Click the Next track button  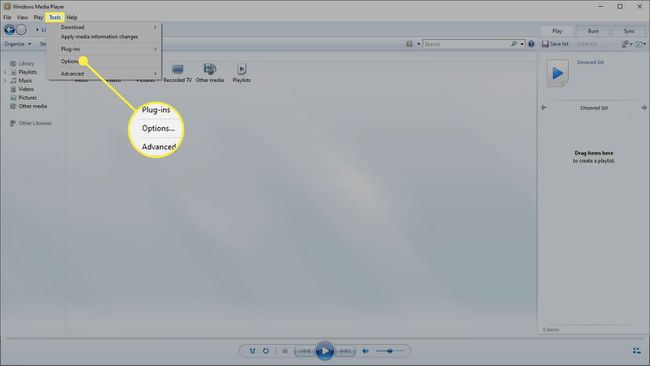pyautogui.click(x=345, y=351)
